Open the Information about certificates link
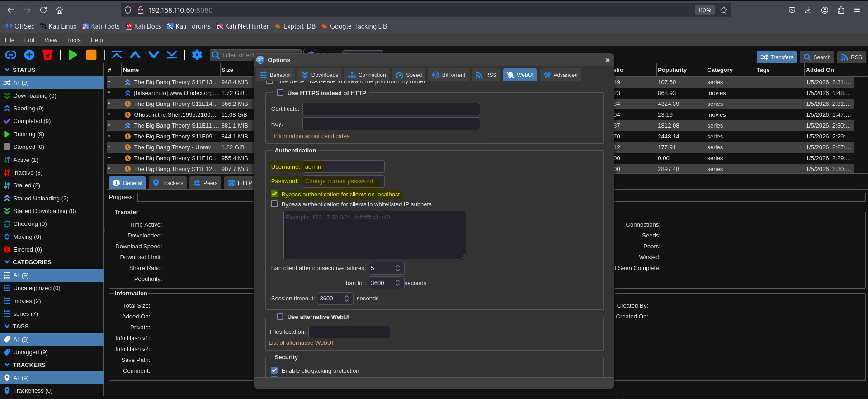This screenshot has width=868, height=399. [311, 136]
